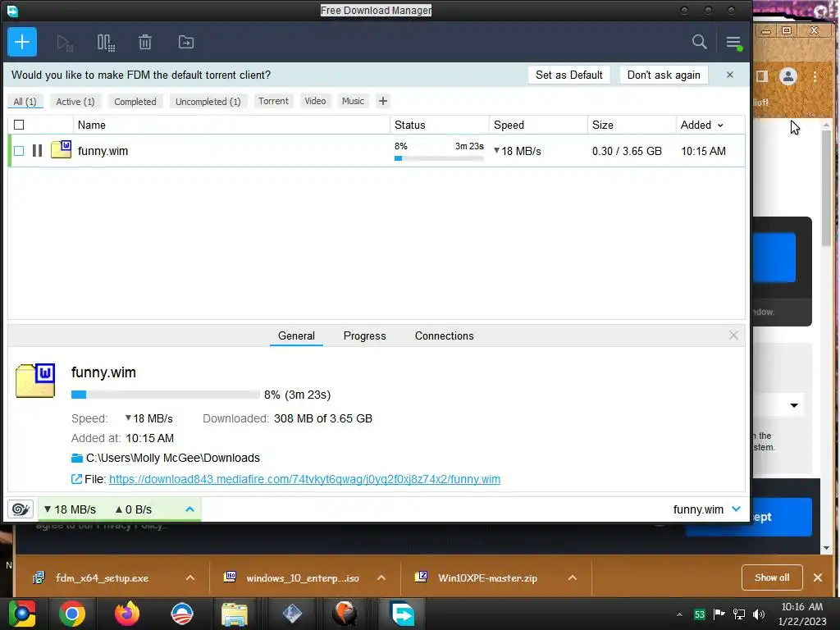Screen dimensions: 840x630
Task: Select the Music filter
Action: [353, 101]
